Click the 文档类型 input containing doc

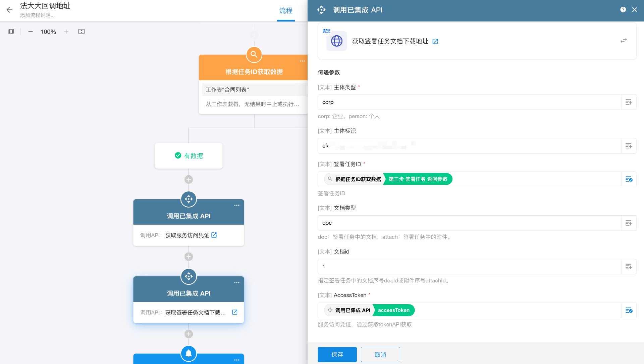pyautogui.click(x=469, y=223)
